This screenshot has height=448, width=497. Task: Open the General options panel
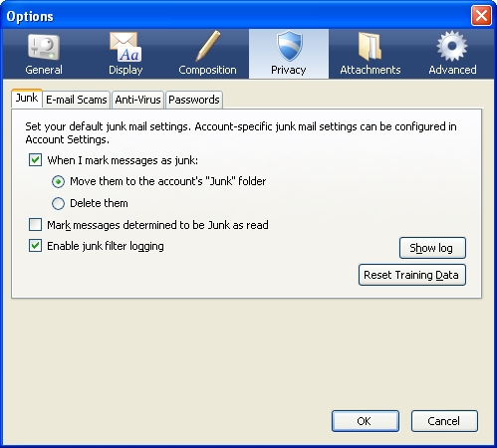coord(44,54)
